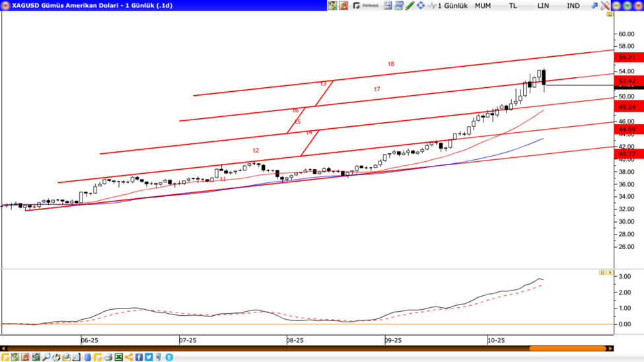Toggle the TL currency option

[513, 5]
